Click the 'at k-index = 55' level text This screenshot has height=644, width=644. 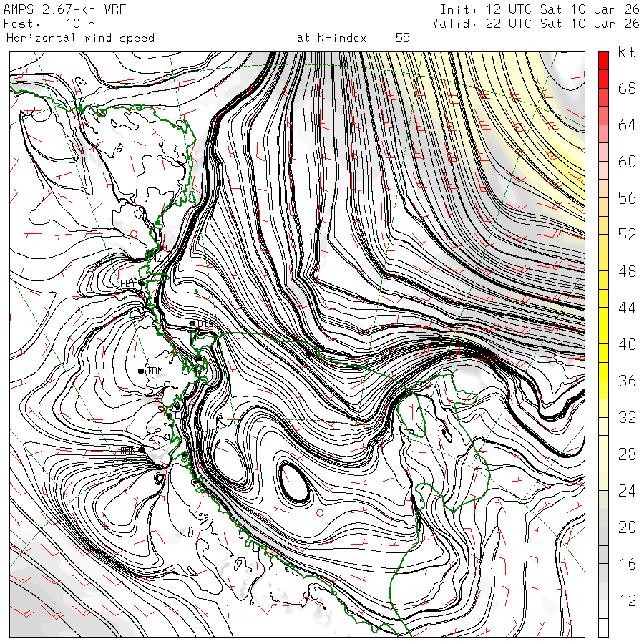[x=353, y=38]
